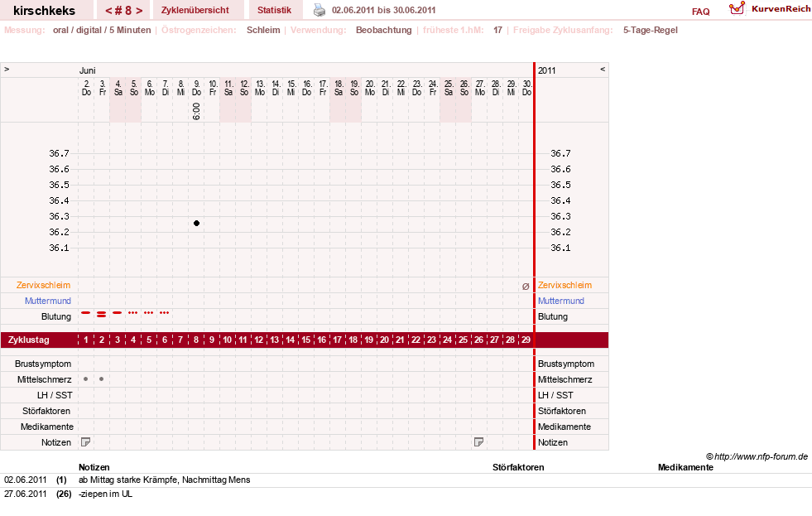This screenshot has width=812, height=516.
Task: Click the note text '-ziepen im UL'
Action: click(x=106, y=494)
